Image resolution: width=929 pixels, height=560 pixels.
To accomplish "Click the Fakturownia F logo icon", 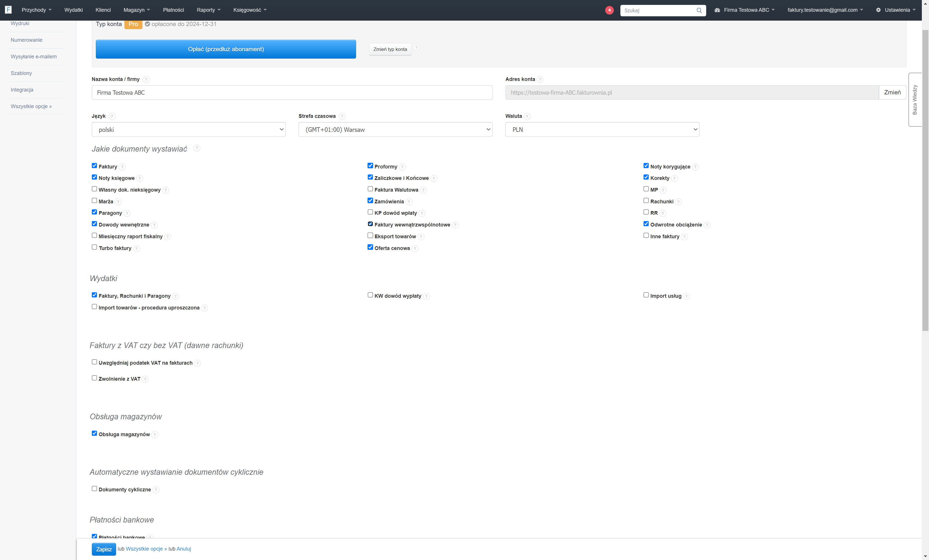I will tap(8, 10).
